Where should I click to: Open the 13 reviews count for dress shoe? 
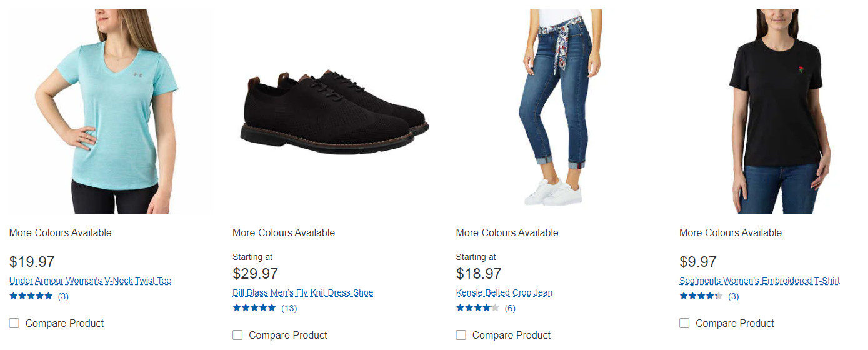coord(289,308)
